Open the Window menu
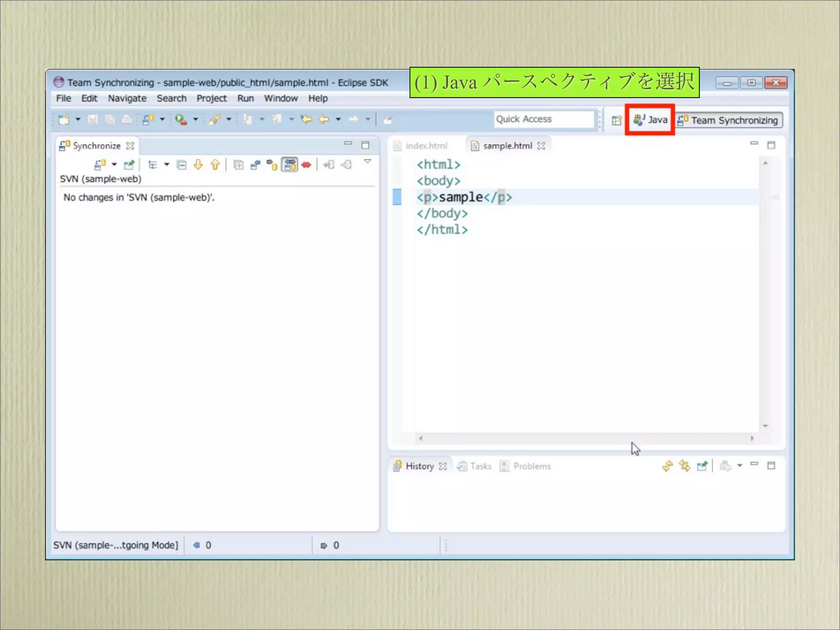 point(281,98)
